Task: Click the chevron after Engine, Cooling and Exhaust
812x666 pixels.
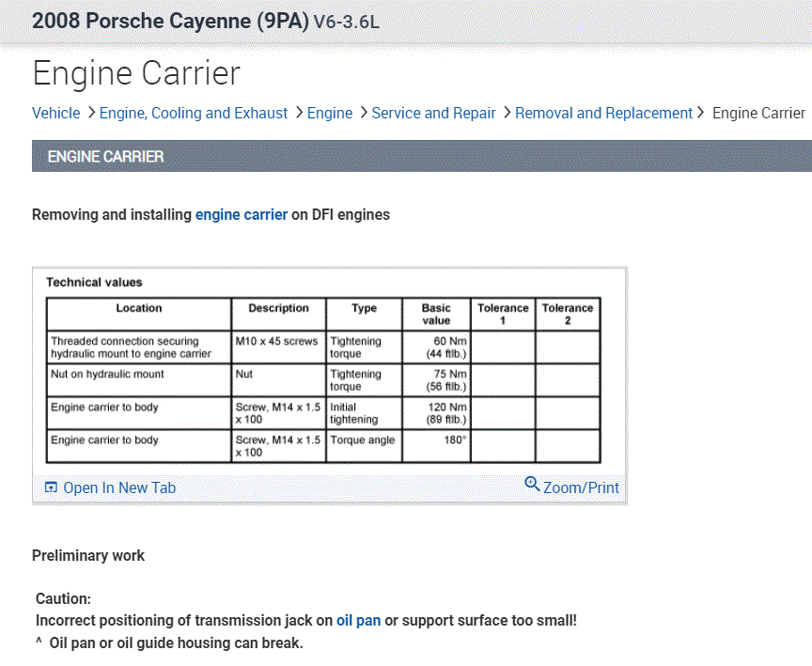Action: (298, 113)
